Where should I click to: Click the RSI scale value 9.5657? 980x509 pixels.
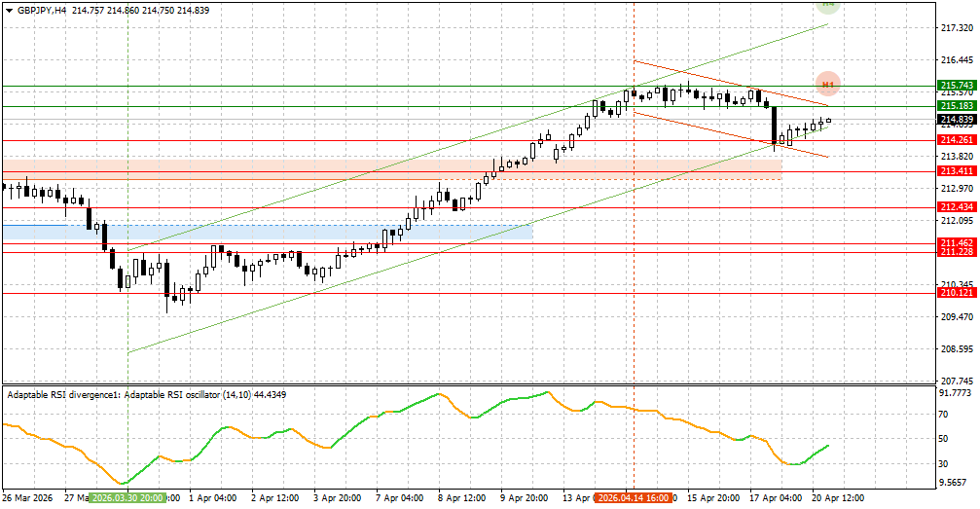[x=954, y=483]
